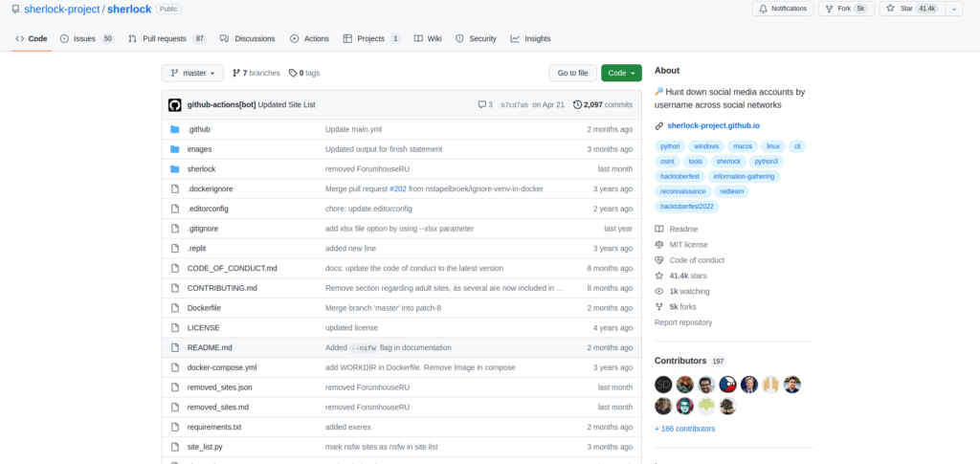Click the sherlock folder icon
Image resolution: width=980 pixels, height=464 pixels.
pos(175,169)
